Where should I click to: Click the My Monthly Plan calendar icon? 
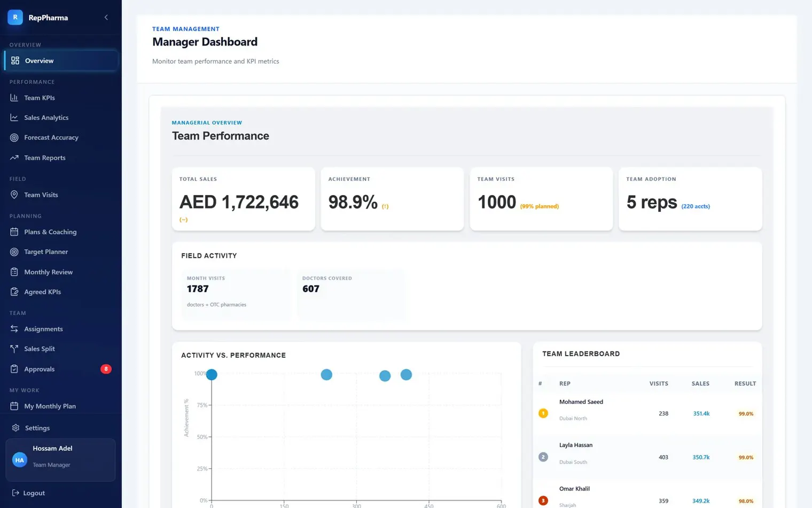pos(14,406)
